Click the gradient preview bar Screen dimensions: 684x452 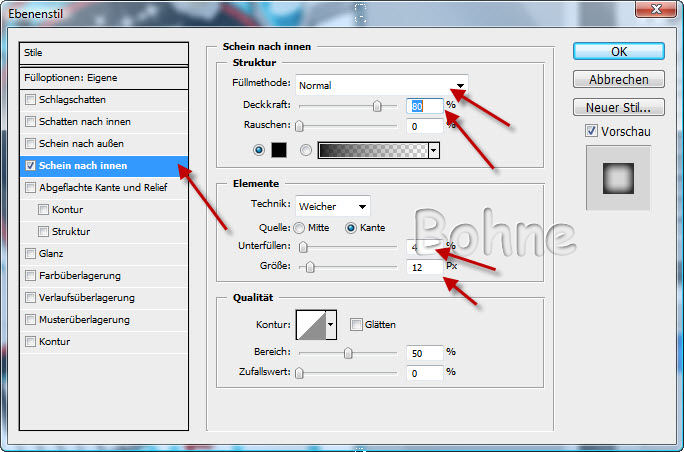click(x=372, y=151)
